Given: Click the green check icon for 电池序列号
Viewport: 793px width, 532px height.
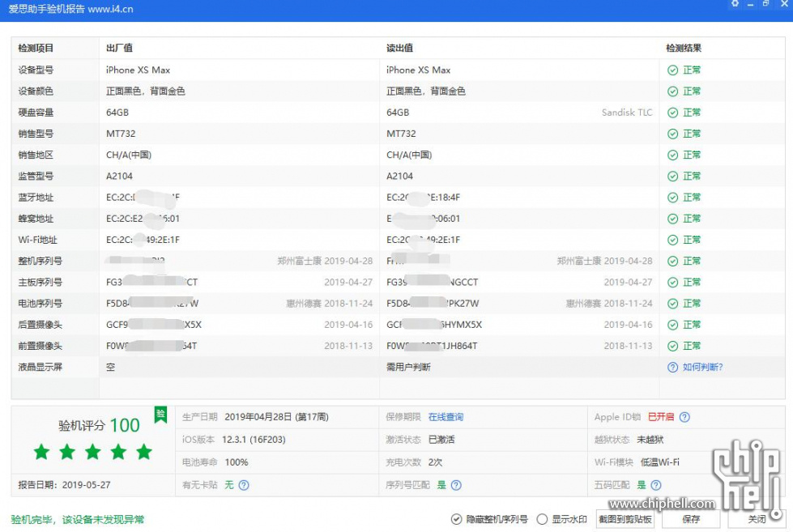Looking at the screenshot, I should point(672,304).
